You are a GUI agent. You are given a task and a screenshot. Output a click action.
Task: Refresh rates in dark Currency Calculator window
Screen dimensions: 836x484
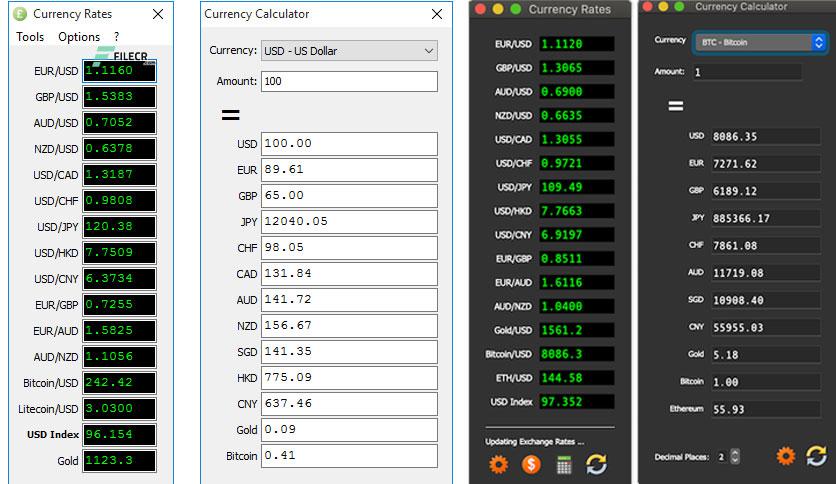[x=816, y=456]
